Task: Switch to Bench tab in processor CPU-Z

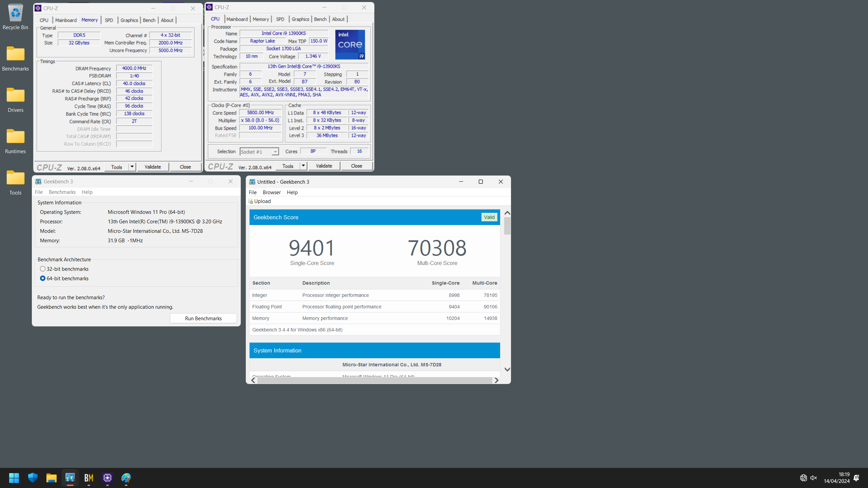Action: click(x=320, y=19)
